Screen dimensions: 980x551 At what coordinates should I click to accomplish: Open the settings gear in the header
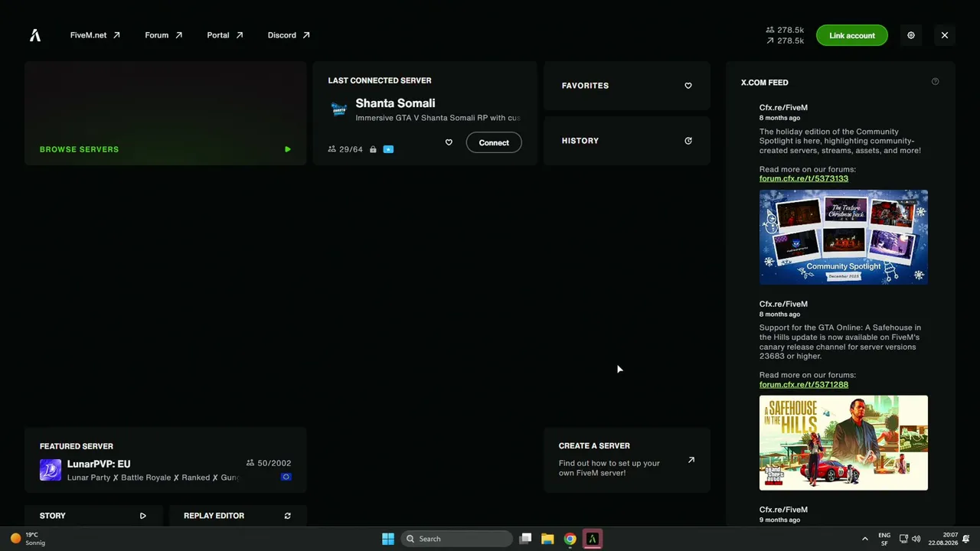910,35
